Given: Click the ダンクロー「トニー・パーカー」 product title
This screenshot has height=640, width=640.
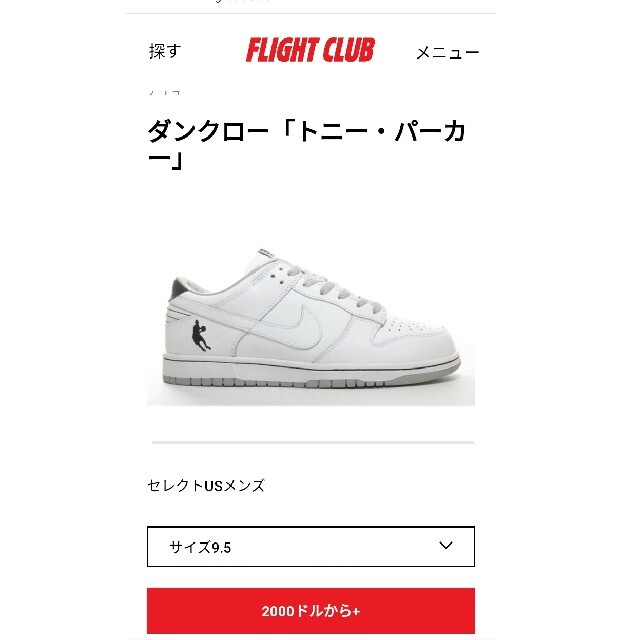Looking at the screenshot, I should (306, 145).
